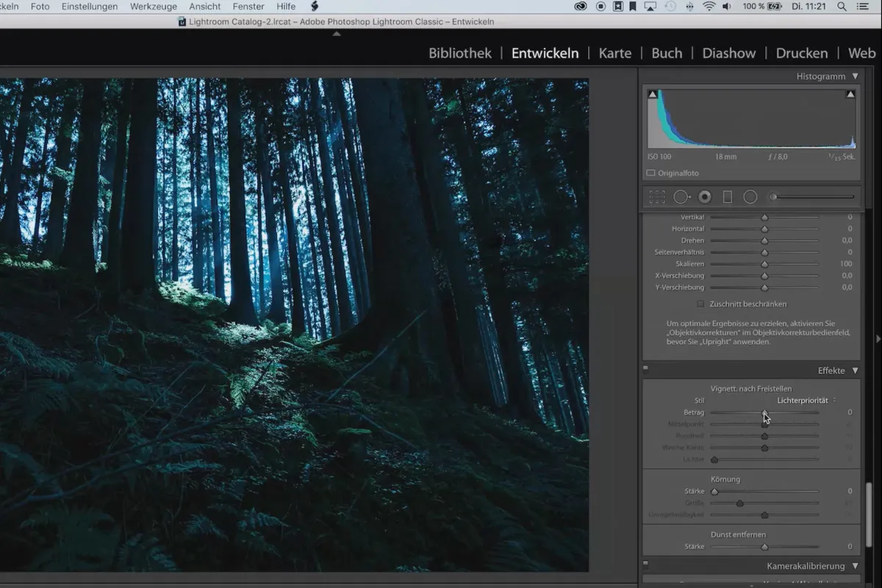Open the AirPlay display menu
The image size is (882, 588).
[651, 7]
